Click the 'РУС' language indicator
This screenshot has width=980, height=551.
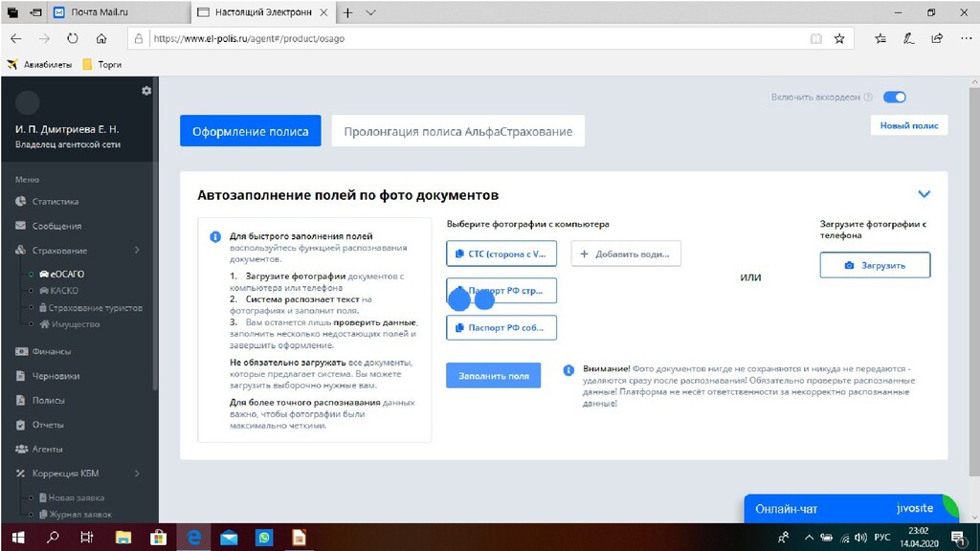[x=882, y=538]
